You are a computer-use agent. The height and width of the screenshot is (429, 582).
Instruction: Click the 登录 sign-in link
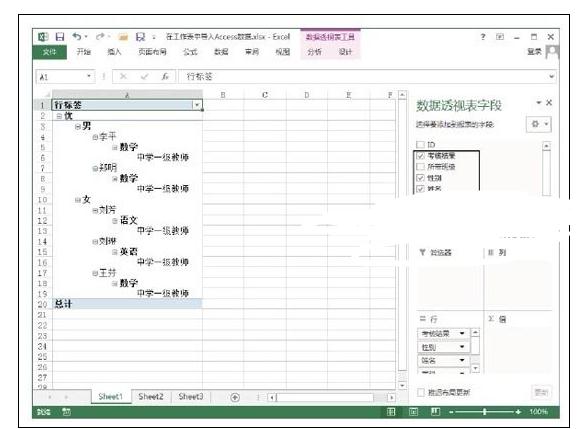coord(534,52)
